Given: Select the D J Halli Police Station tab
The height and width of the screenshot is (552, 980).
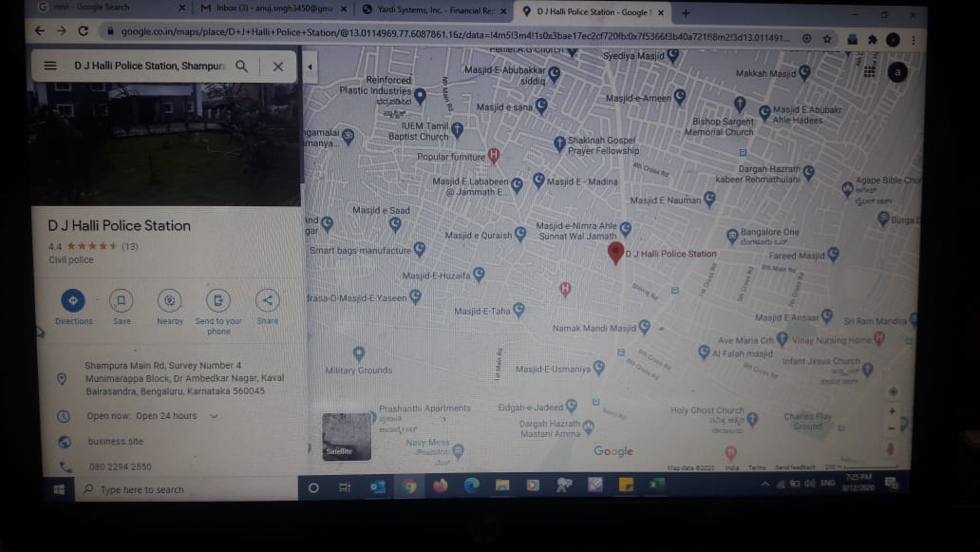Looking at the screenshot, I should click(x=593, y=11).
